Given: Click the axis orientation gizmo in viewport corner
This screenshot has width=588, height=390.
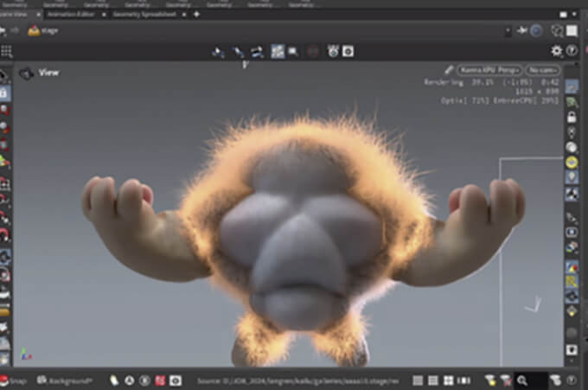Looking at the screenshot, I should pyautogui.click(x=26, y=355).
